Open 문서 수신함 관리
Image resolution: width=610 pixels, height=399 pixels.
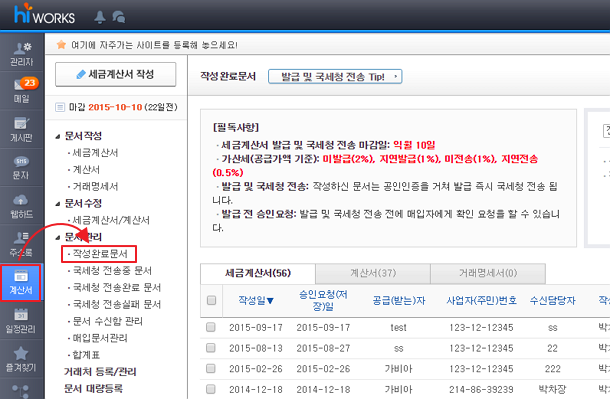click(x=108, y=321)
